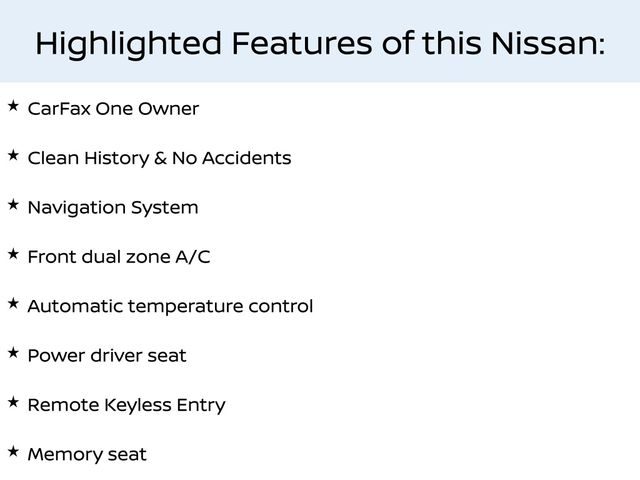Click the star beside Remote Keyless Entry

pyautogui.click(x=13, y=402)
